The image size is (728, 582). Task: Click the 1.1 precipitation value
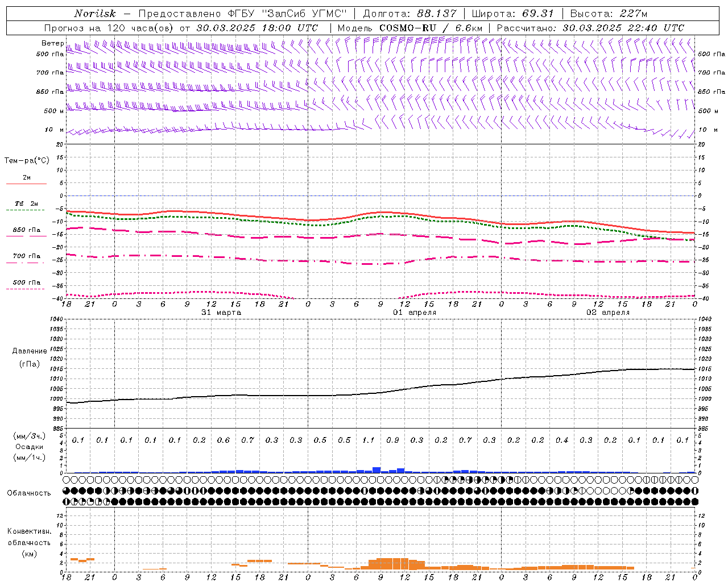[x=369, y=440]
